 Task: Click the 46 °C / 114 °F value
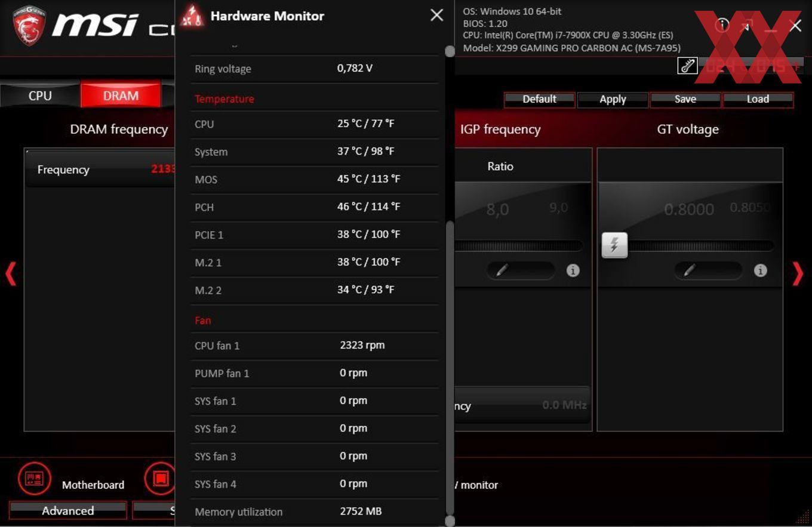368,207
